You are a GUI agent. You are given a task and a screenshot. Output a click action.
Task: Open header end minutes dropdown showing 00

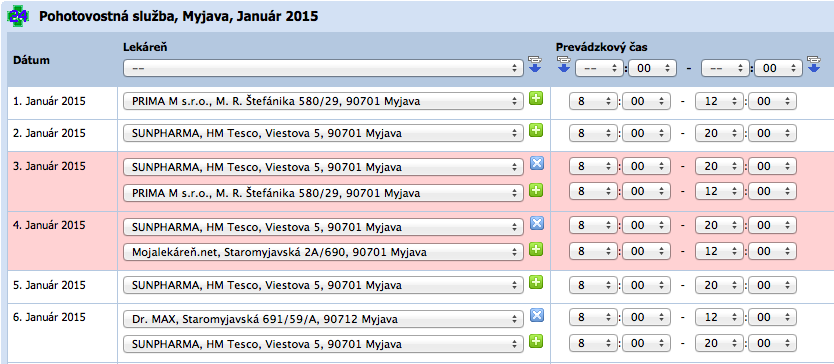click(x=778, y=69)
